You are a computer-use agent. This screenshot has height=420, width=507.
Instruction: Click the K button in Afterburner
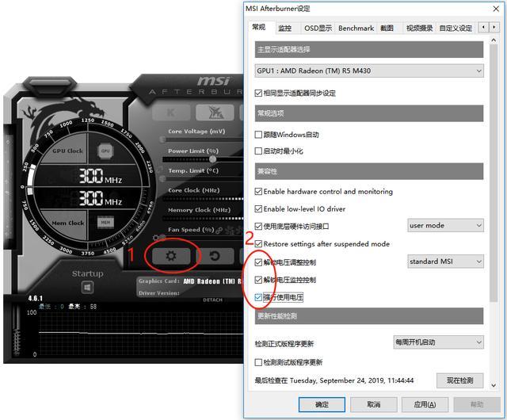(171, 113)
